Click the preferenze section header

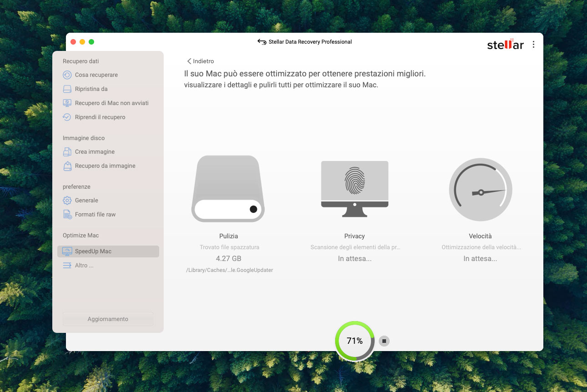[76, 187]
